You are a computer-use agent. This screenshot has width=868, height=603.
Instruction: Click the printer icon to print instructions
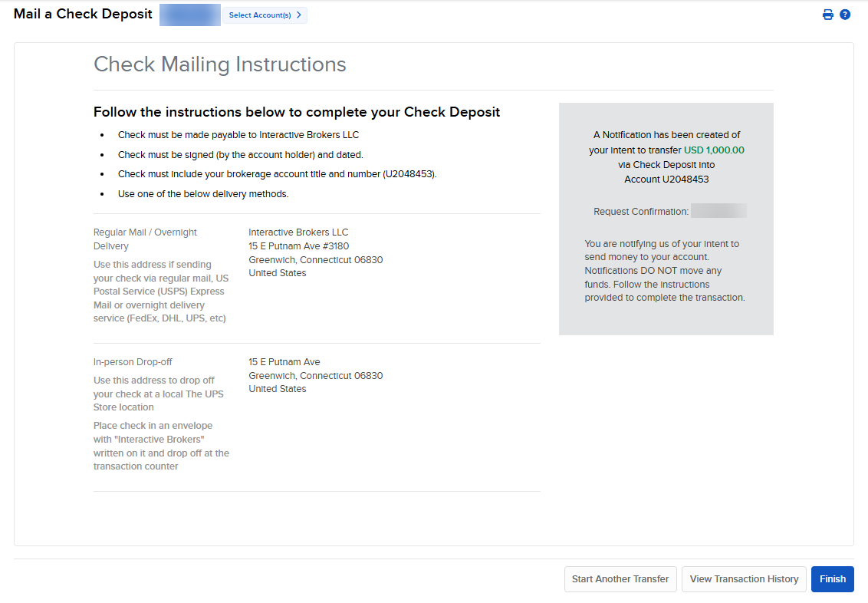click(827, 14)
